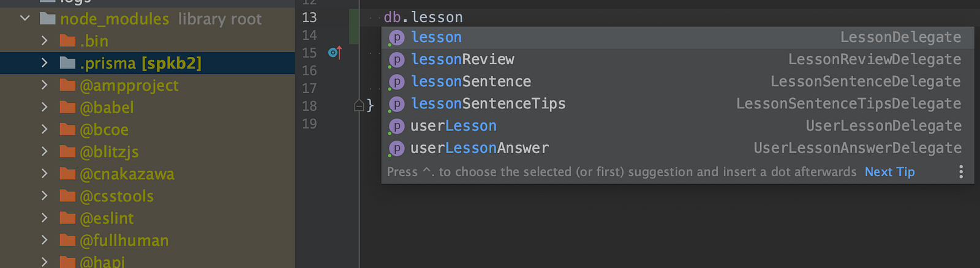Expand the @ampproject folder
The image size is (980, 268).
point(44,85)
